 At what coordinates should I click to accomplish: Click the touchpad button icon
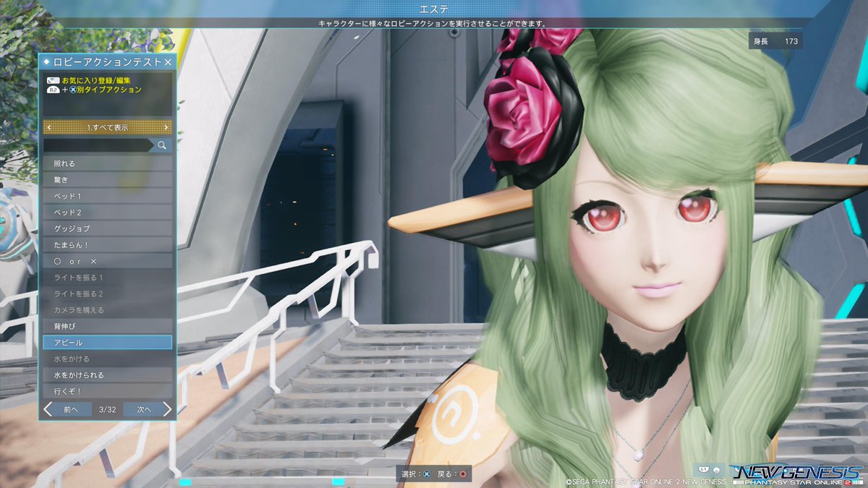tap(53, 80)
